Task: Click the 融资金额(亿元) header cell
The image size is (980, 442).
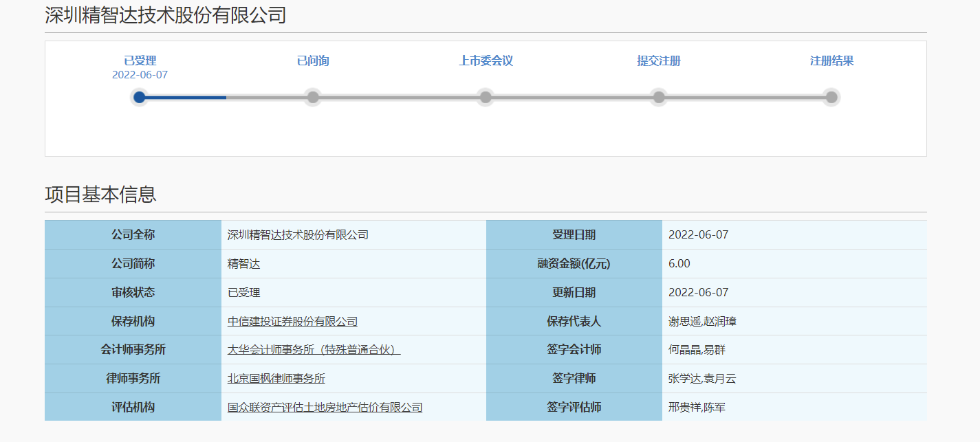Action: 574,263
